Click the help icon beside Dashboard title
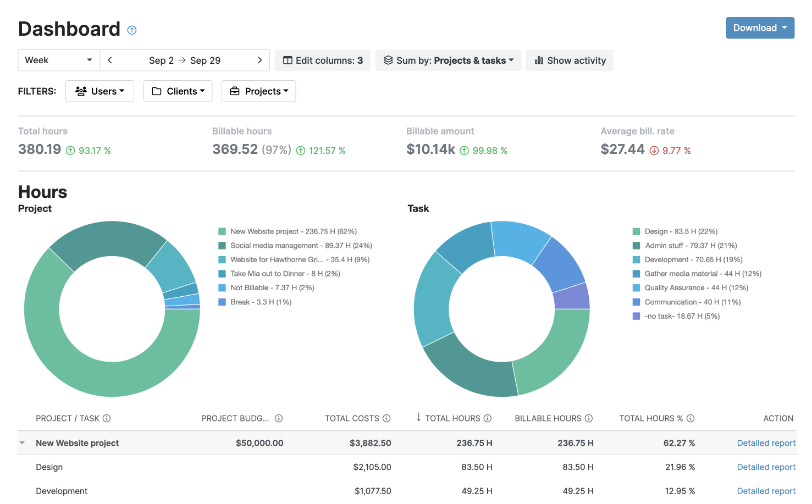Viewport: 812px width, 504px height. (131, 30)
